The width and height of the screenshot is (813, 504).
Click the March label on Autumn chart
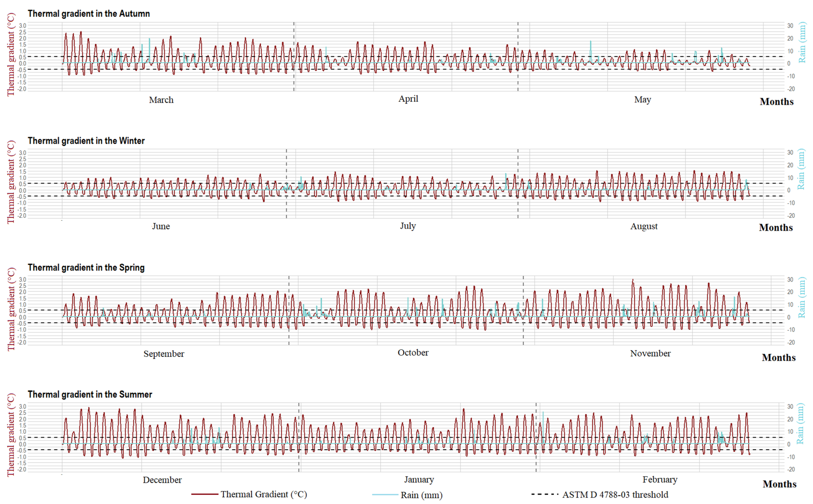click(x=161, y=100)
